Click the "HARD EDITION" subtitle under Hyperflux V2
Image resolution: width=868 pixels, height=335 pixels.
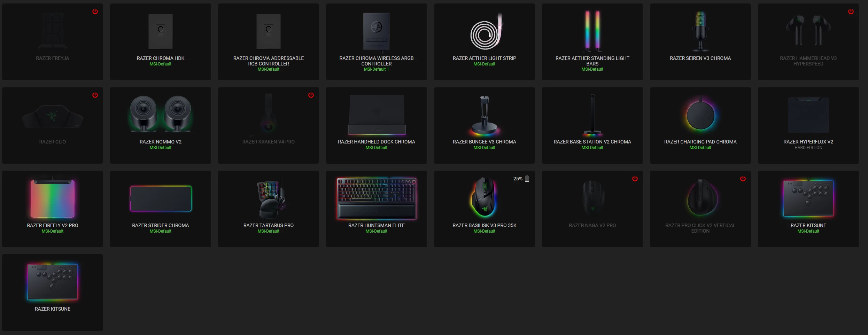click(808, 148)
